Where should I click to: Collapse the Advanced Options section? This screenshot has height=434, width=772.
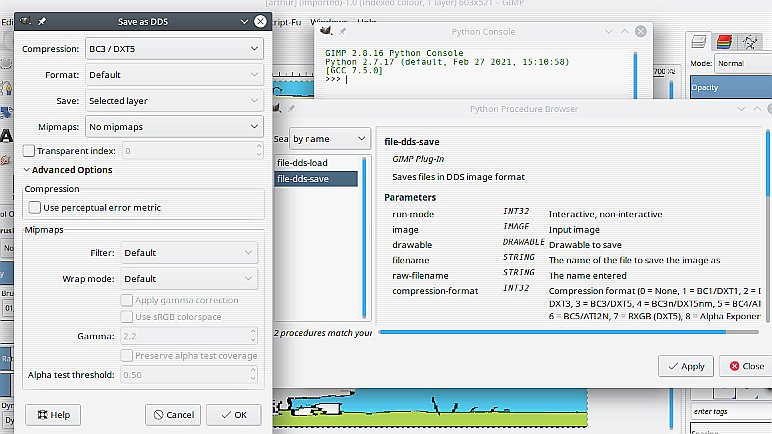pyautogui.click(x=28, y=170)
